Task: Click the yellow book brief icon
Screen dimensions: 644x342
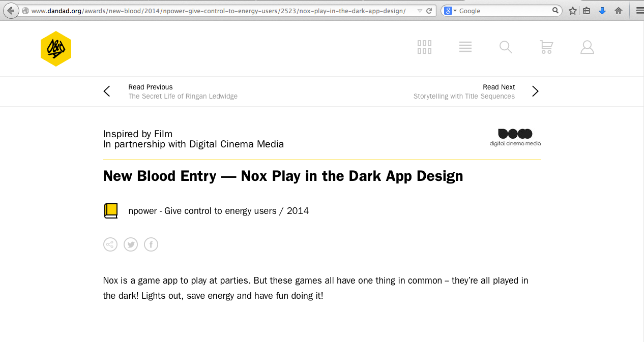Action: click(x=111, y=211)
